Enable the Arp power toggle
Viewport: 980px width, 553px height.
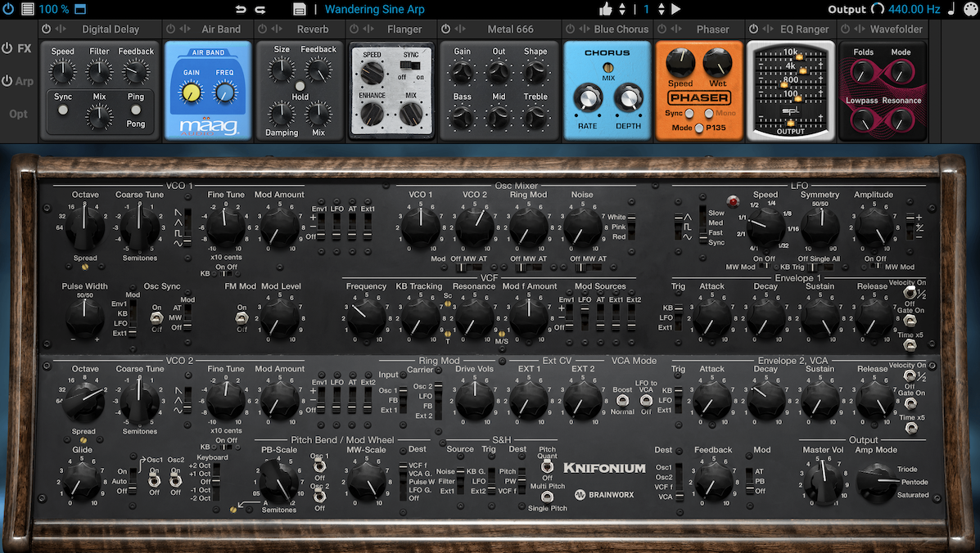(x=7, y=81)
